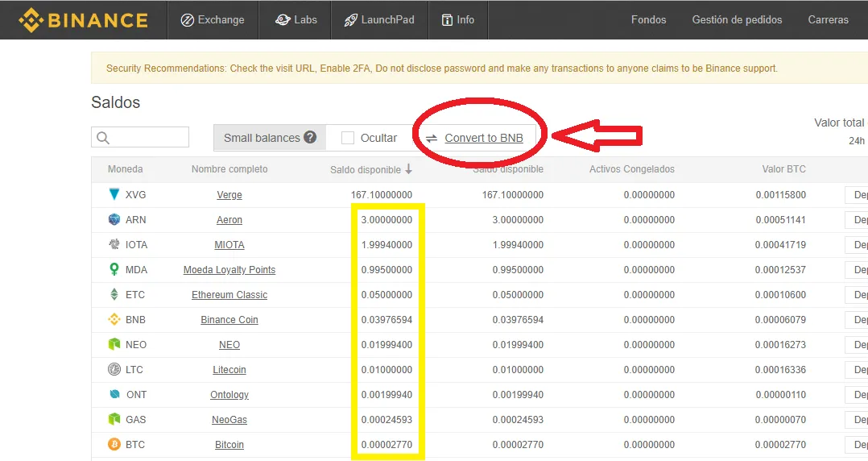The image size is (868, 461).
Task: Click the XVG coin icon
Action: click(x=114, y=194)
